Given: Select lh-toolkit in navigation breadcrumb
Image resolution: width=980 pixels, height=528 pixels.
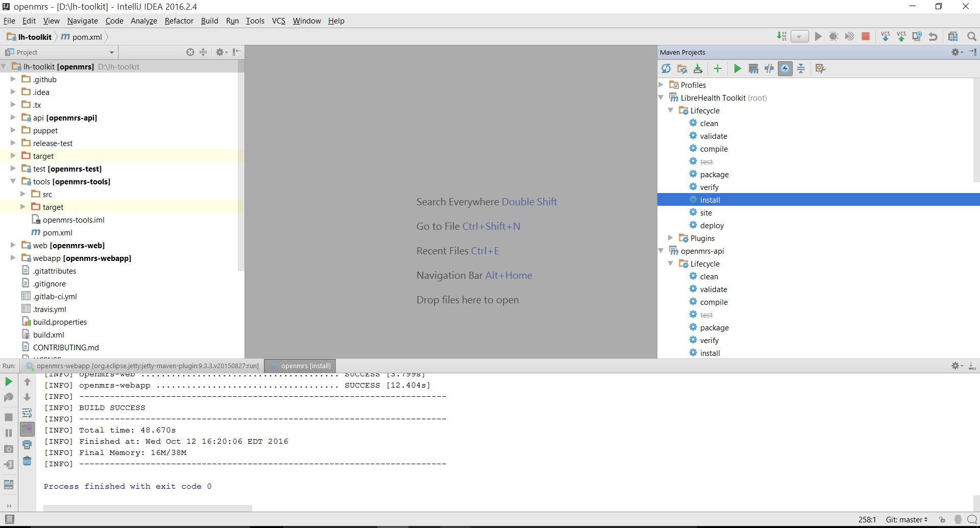Looking at the screenshot, I should pyautogui.click(x=29, y=37).
